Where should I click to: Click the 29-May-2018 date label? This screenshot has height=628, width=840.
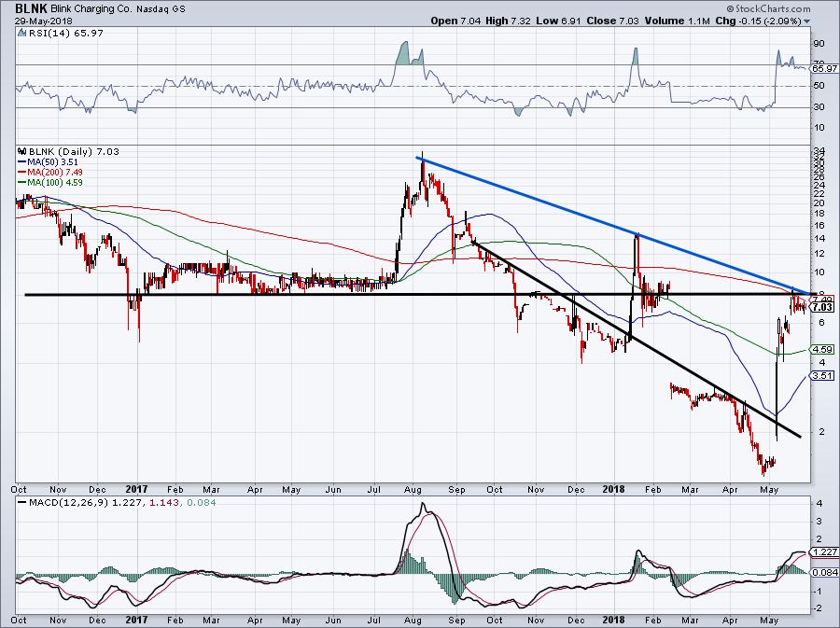click(x=43, y=21)
